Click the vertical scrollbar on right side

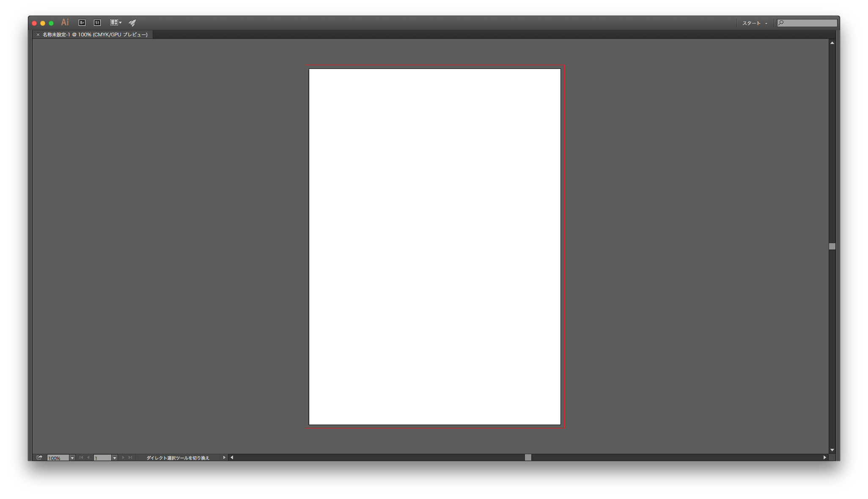click(832, 246)
